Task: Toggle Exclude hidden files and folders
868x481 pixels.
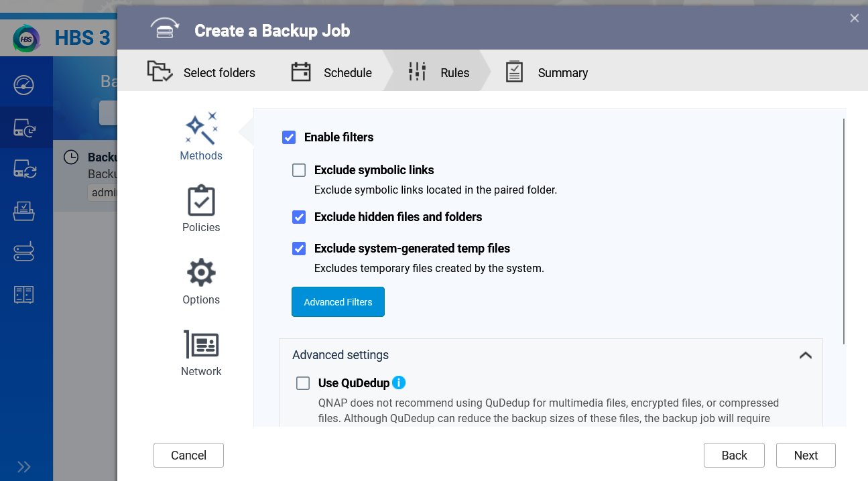Action: (299, 217)
